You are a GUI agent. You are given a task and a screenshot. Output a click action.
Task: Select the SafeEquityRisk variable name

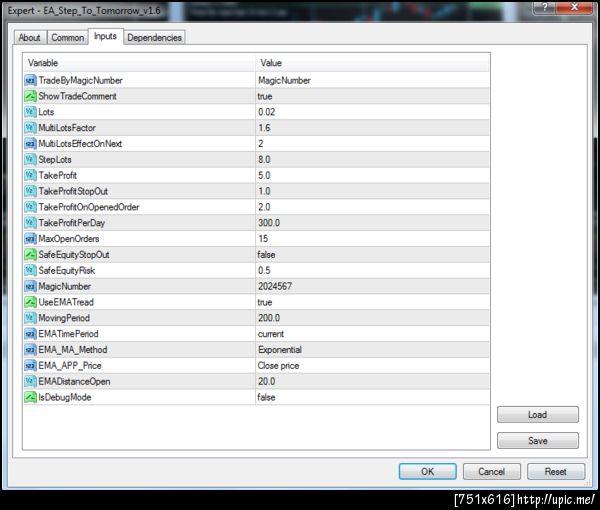pyautogui.click(x=67, y=270)
